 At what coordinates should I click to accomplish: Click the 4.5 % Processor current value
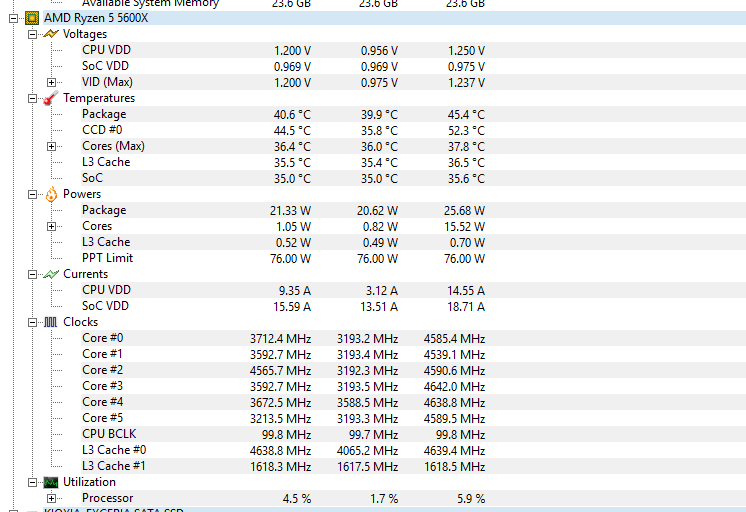pyautogui.click(x=297, y=499)
